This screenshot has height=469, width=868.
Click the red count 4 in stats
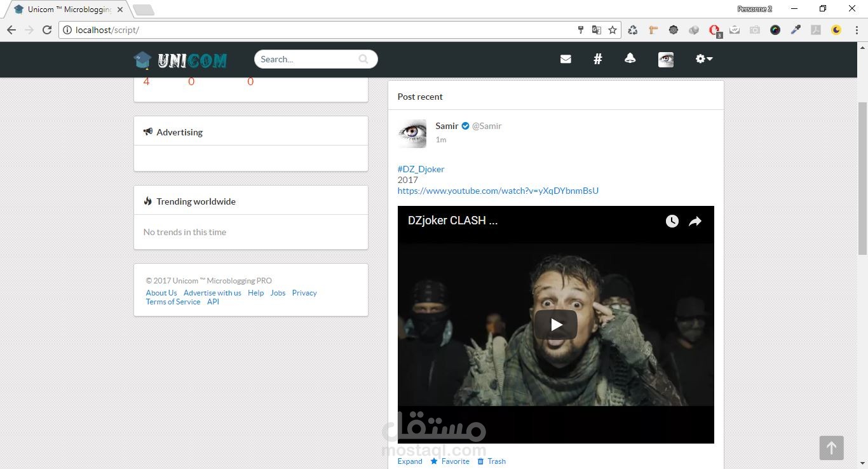click(x=146, y=81)
